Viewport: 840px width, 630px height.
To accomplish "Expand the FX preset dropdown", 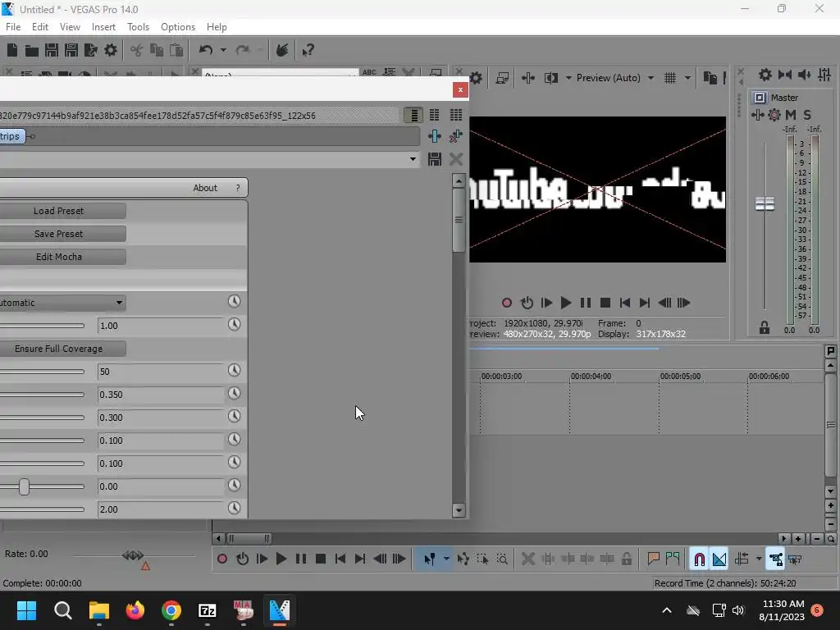I will point(413,159).
